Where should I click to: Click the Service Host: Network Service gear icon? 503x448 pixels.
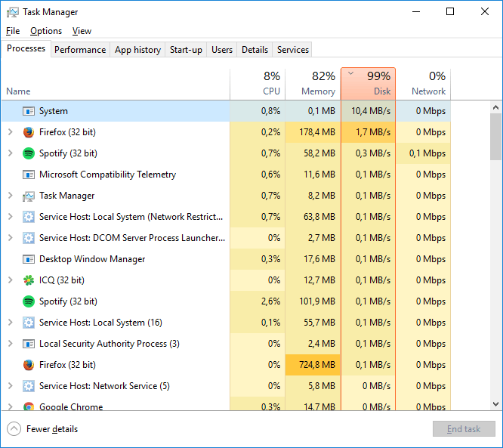29,386
